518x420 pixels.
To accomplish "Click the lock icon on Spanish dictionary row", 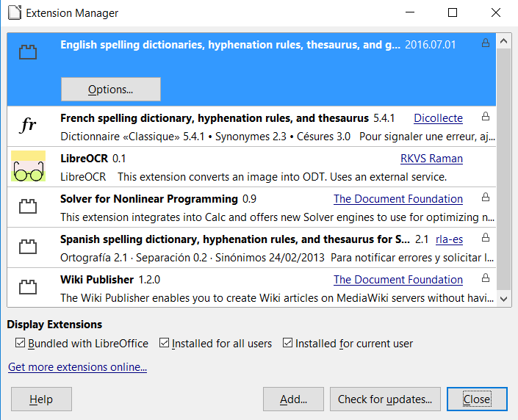I will point(485,237).
